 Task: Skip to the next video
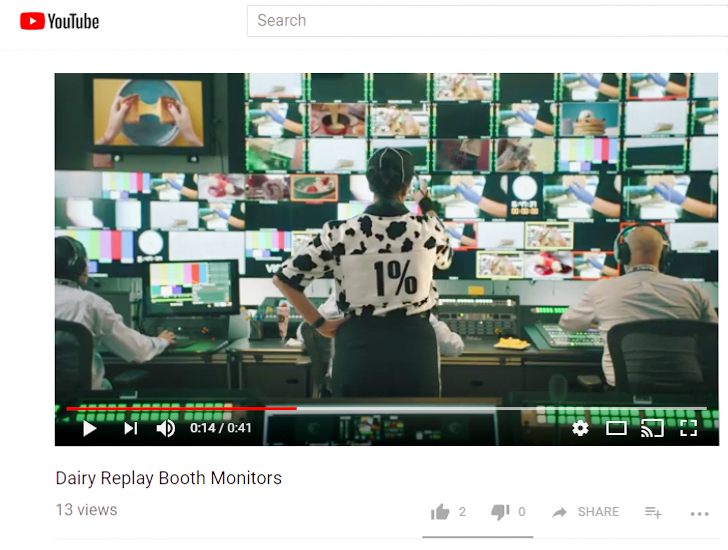(x=130, y=428)
